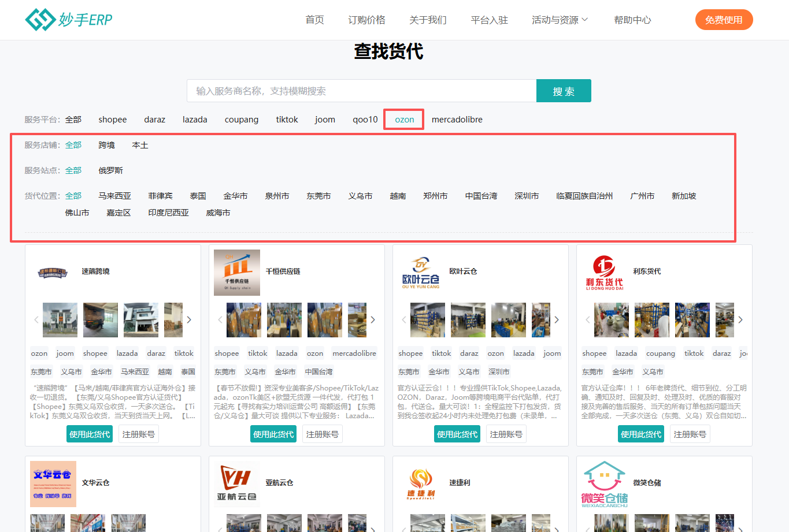Click 使用此货代 on the 速熊跨境 card

pos(89,434)
